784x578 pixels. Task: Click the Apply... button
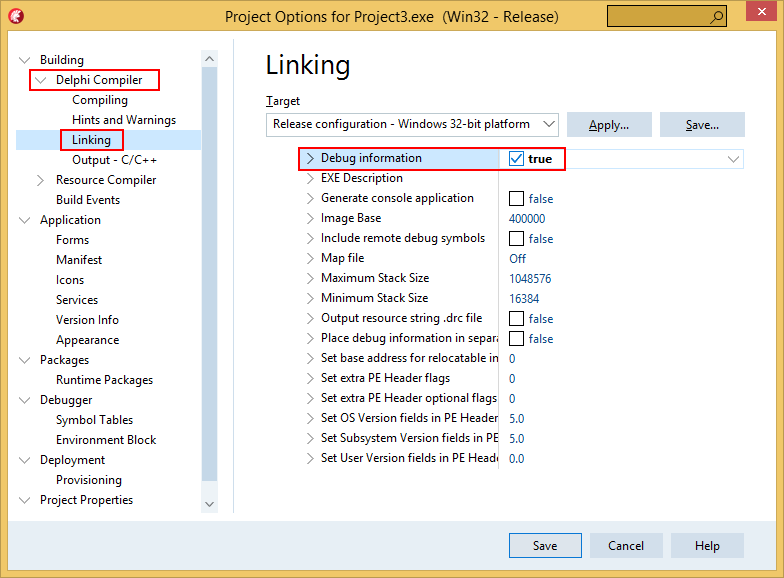609,124
